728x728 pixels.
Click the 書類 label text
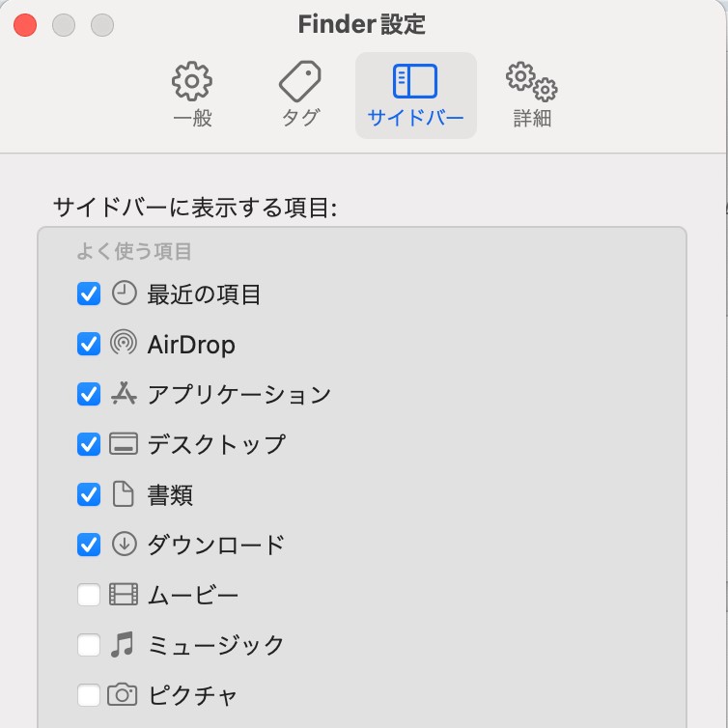[x=170, y=495]
